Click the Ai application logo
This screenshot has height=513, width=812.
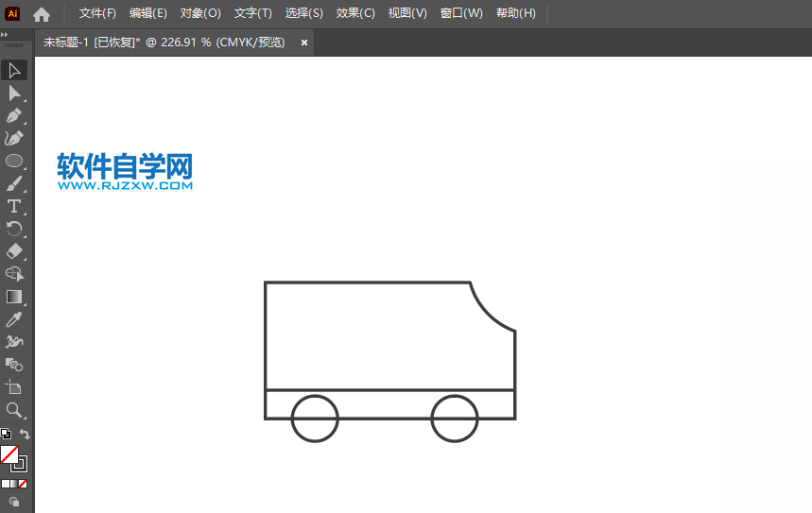coord(12,13)
